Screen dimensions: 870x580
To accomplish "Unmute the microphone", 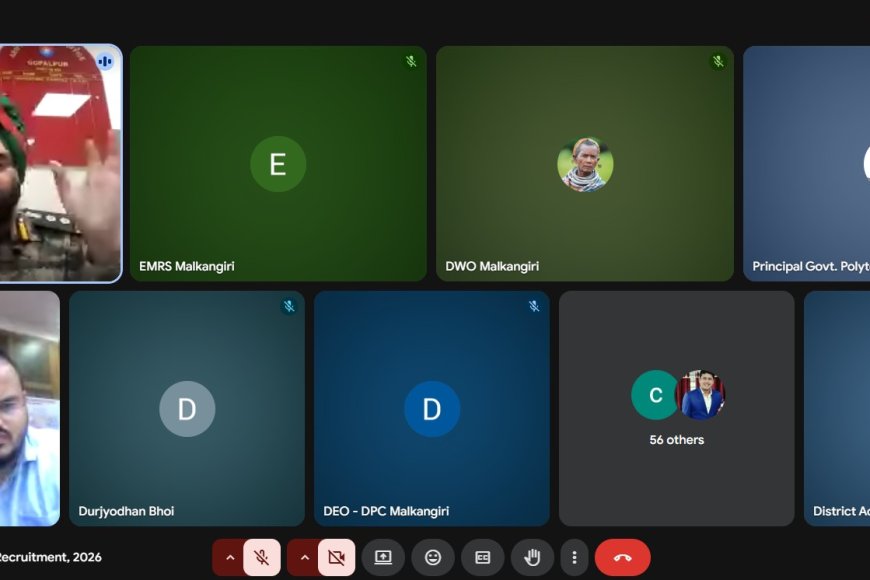I will click(x=262, y=557).
